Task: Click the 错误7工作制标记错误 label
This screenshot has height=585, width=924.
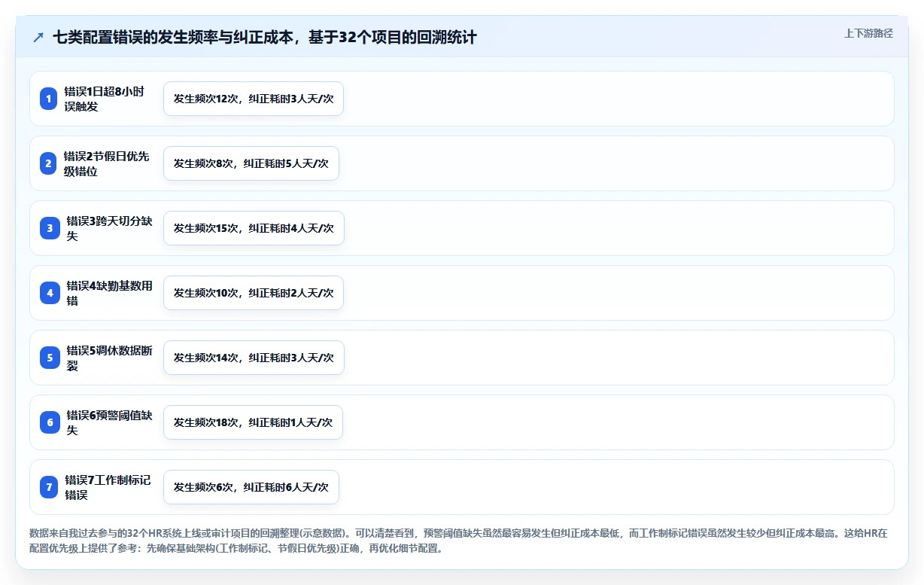Action: point(108,487)
